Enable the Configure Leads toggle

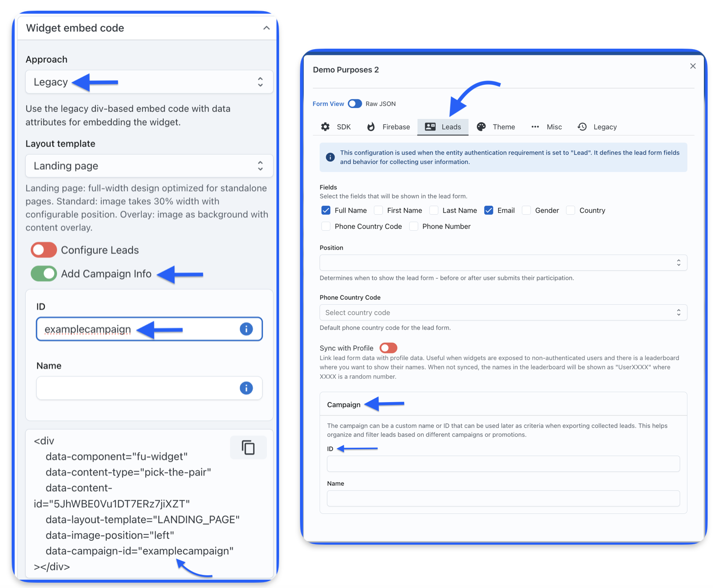tap(44, 250)
